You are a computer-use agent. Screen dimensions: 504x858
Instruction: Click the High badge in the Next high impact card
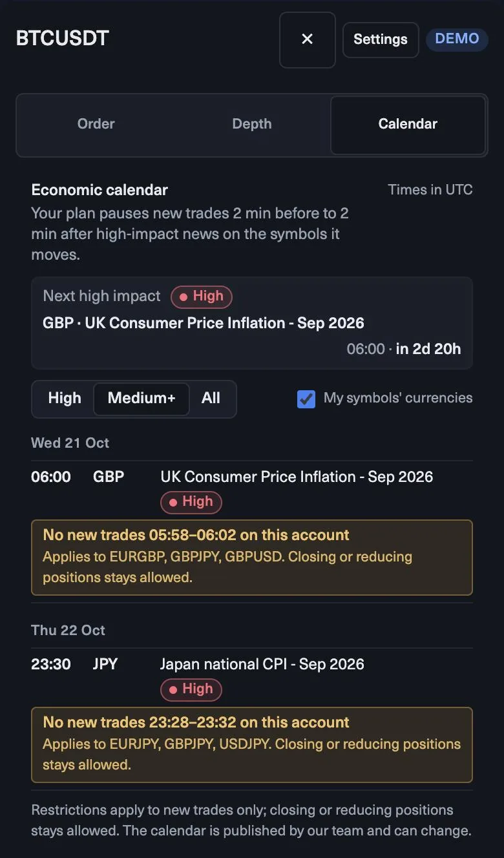click(202, 297)
